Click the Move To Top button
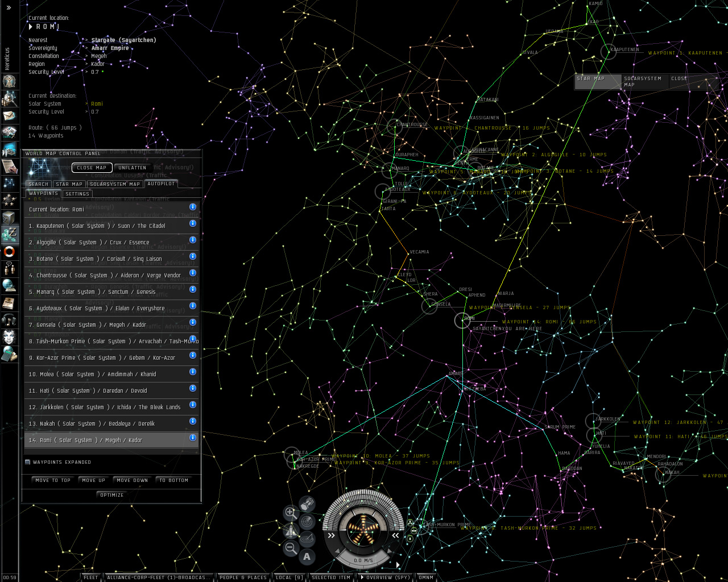The width and height of the screenshot is (728, 582). coord(53,480)
